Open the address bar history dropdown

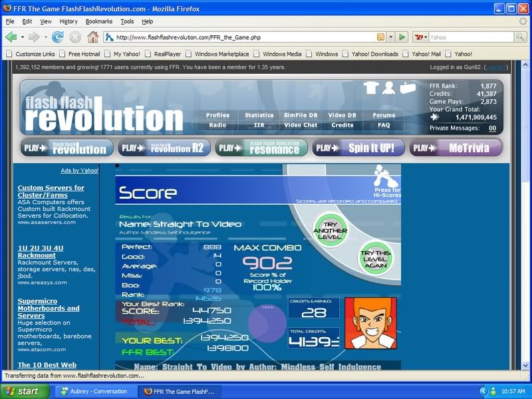point(390,37)
